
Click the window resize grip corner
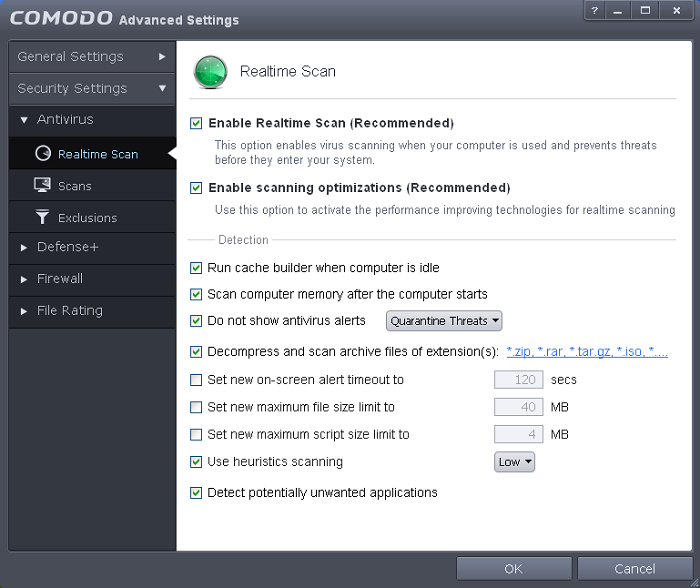[695, 583]
